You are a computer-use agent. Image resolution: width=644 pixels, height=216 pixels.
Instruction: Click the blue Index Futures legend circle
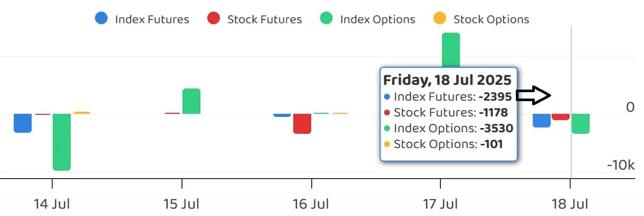[101, 19]
